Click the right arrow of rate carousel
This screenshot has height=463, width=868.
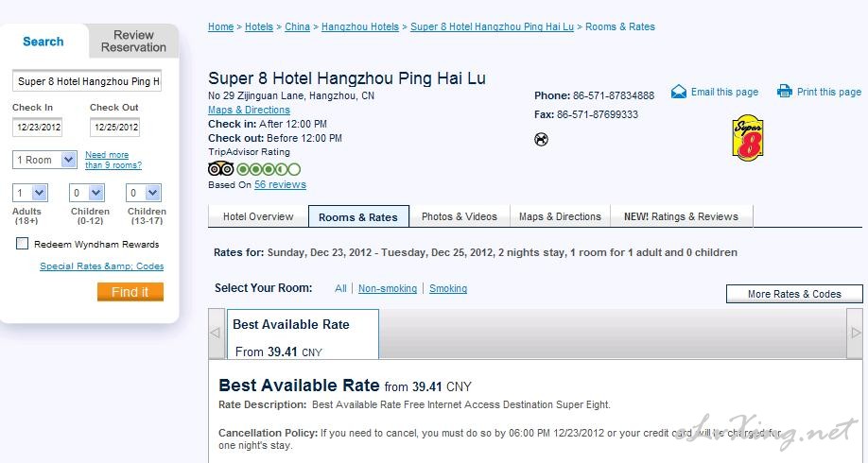pos(856,334)
